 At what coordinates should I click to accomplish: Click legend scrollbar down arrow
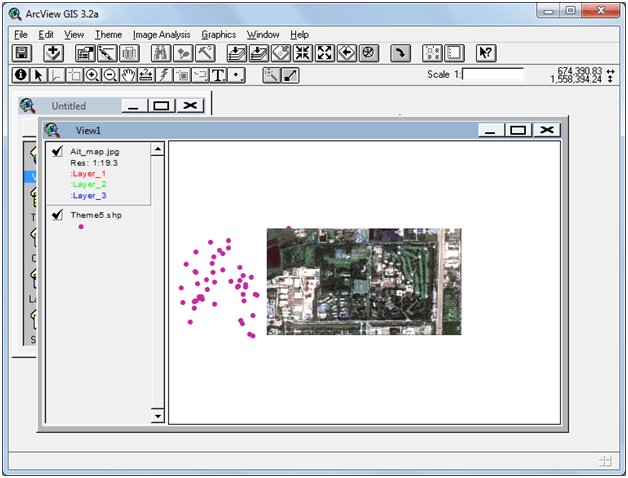pyautogui.click(x=157, y=416)
